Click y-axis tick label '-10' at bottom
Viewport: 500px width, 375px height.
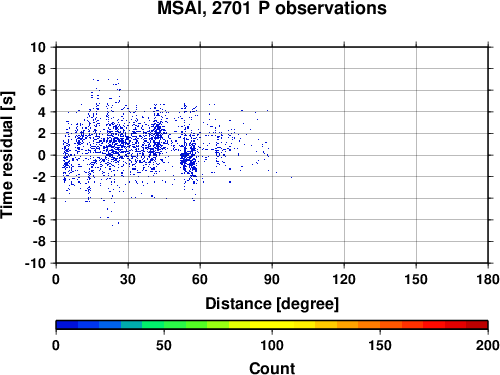coord(35,263)
